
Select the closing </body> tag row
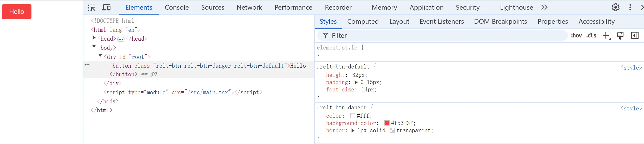(108, 101)
